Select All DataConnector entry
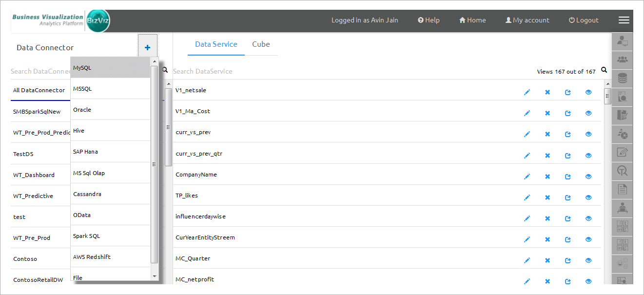This screenshot has height=295, width=644. (x=39, y=90)
